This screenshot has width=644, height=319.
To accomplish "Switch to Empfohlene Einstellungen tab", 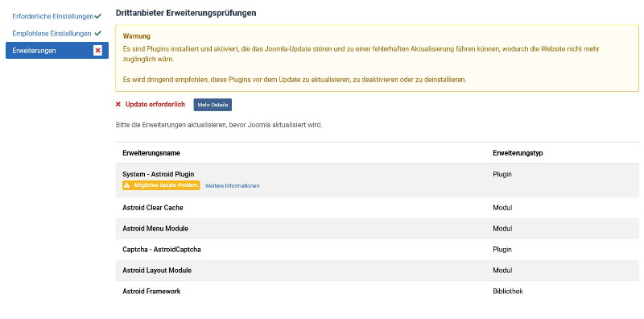I will coord(52,33).
